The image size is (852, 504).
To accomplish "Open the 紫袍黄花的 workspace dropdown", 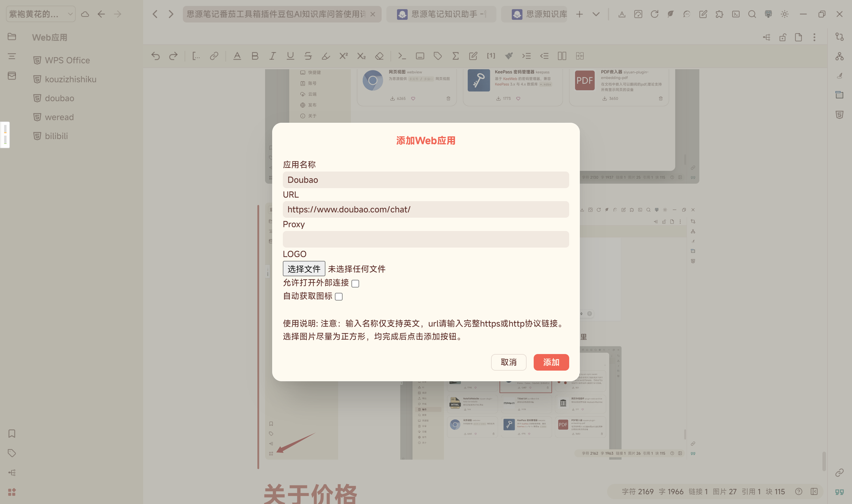I will point(41,14).
